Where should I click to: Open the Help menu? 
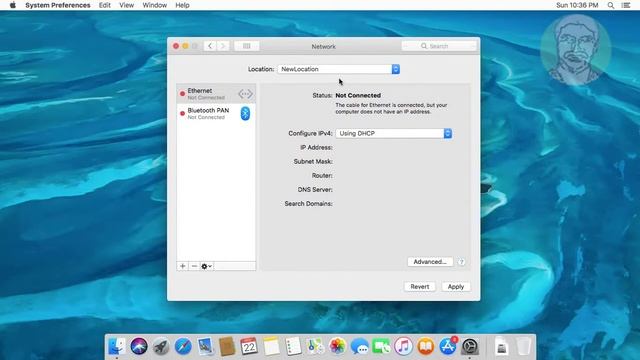coord(182,5)
